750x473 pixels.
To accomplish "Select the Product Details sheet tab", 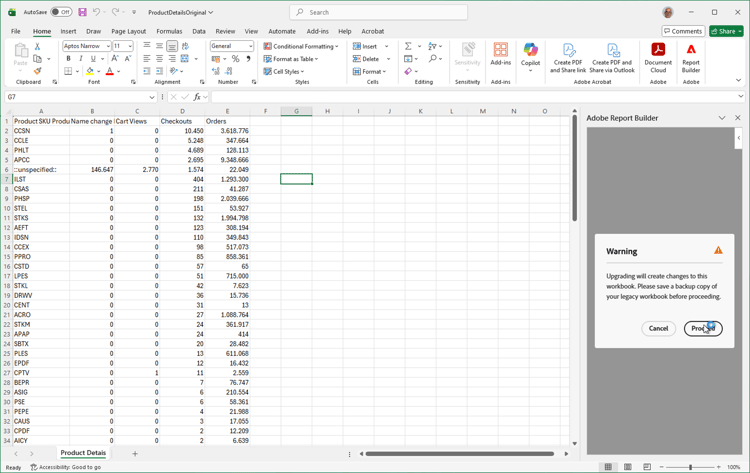I will click(x=83, y=453).
